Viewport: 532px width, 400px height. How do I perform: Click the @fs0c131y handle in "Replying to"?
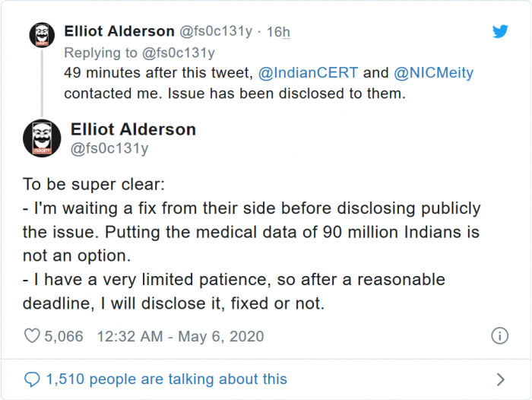pyautogui.click(x=178, y=52)
